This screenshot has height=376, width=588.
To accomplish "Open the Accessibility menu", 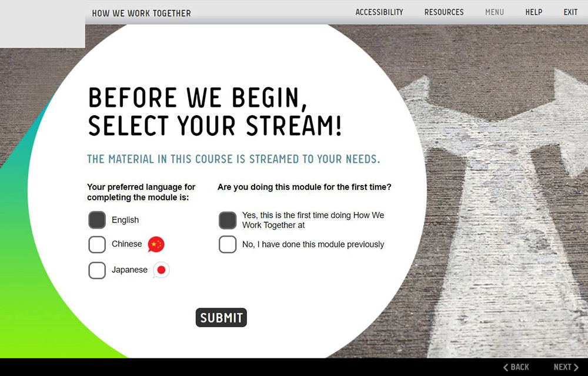I will click(x=379, y=12).
